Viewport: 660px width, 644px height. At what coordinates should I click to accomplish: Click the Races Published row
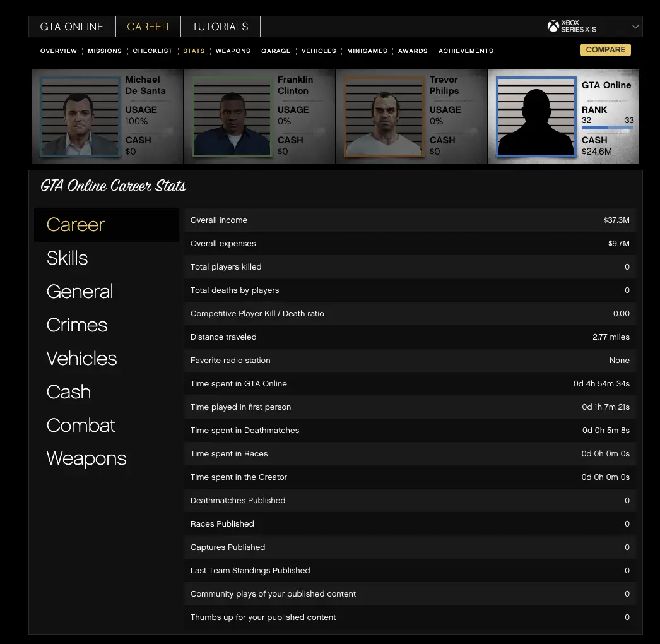point(410,523)
